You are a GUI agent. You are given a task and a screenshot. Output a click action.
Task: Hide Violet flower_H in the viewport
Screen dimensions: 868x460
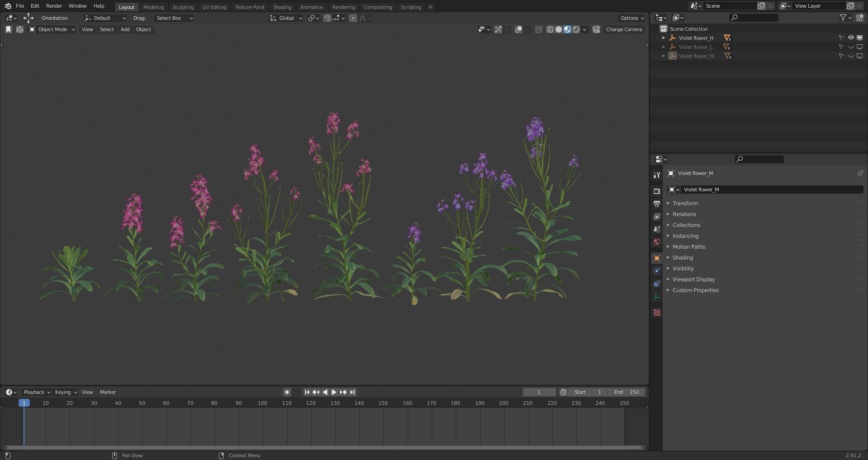point(851,38)
